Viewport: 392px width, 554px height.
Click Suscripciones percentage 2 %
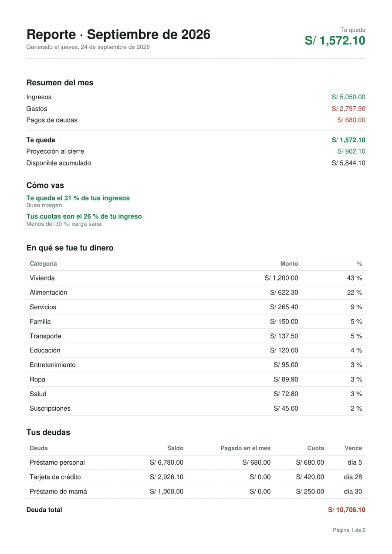pos(356,409)
